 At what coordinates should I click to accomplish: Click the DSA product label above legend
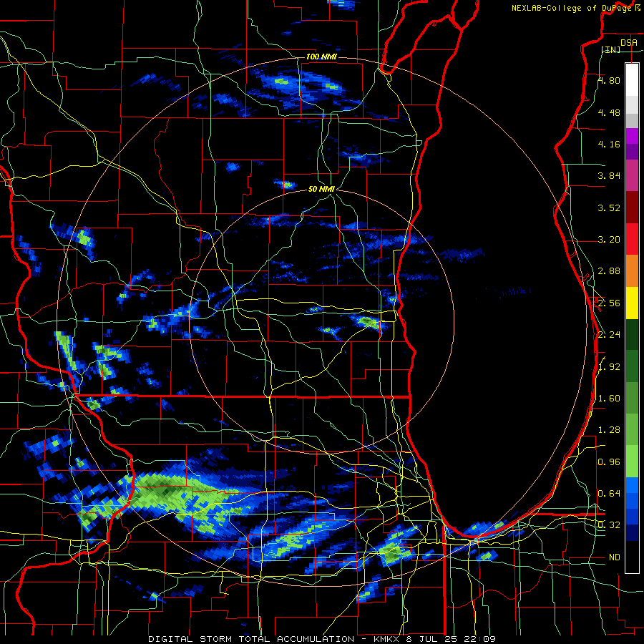(629, 43)
